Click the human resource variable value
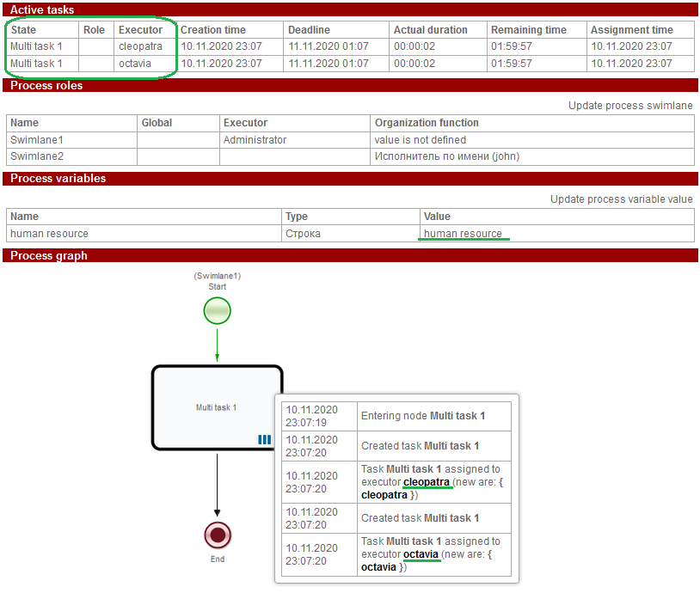Image resolution: width=700 pixels, height=593 pixels. (x=463, y=234)
